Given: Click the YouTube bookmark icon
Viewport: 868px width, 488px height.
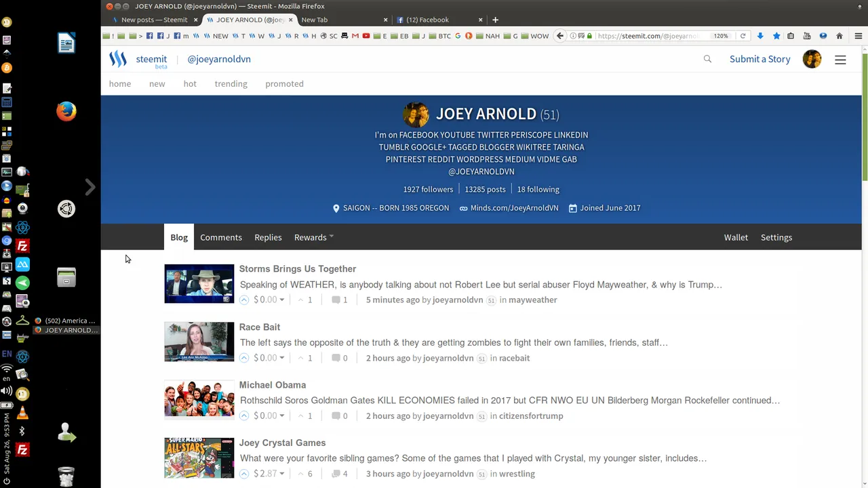Looking at the screenshot, I should [366, 36].
